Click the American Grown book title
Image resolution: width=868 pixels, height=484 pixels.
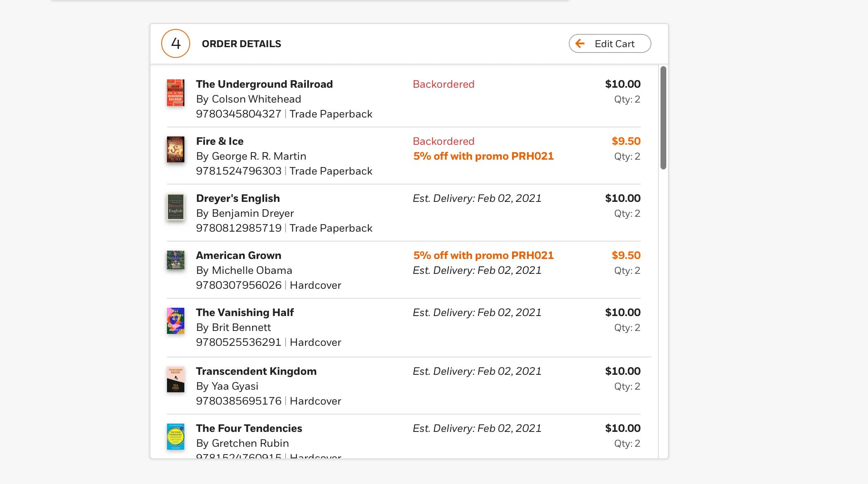pyautogui.click(x=239, y=255)
